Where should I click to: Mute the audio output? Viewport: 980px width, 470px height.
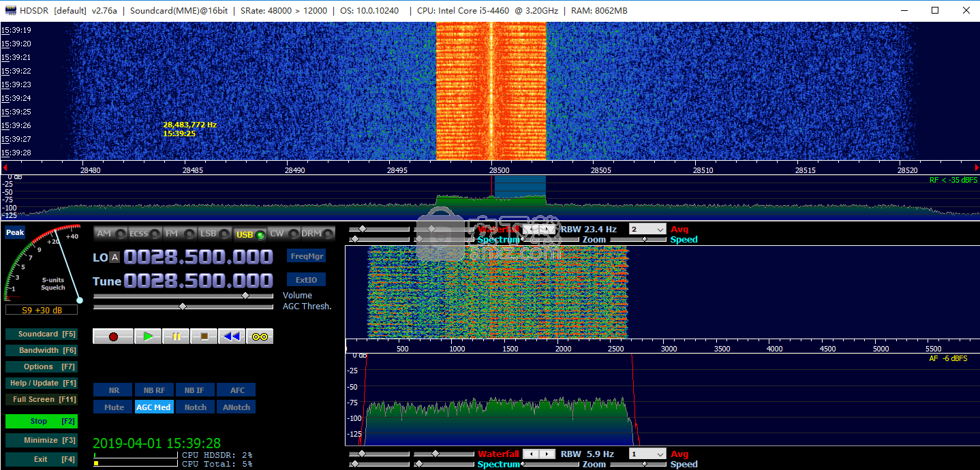(113, 407)
